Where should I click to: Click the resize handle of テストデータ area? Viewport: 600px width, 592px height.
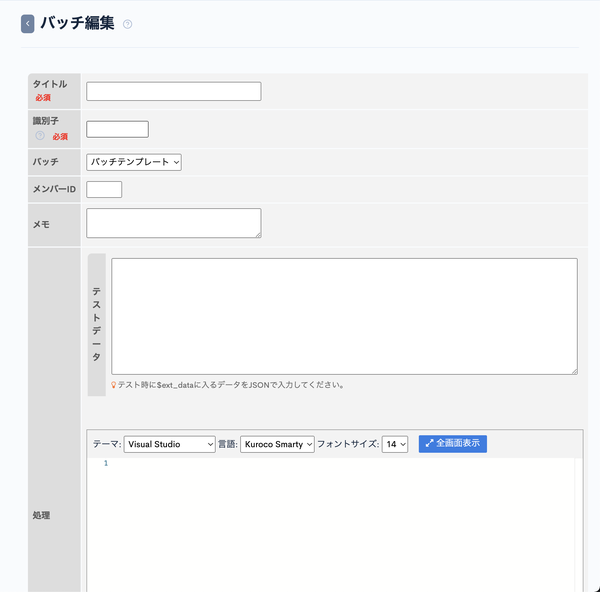[575, 372]
